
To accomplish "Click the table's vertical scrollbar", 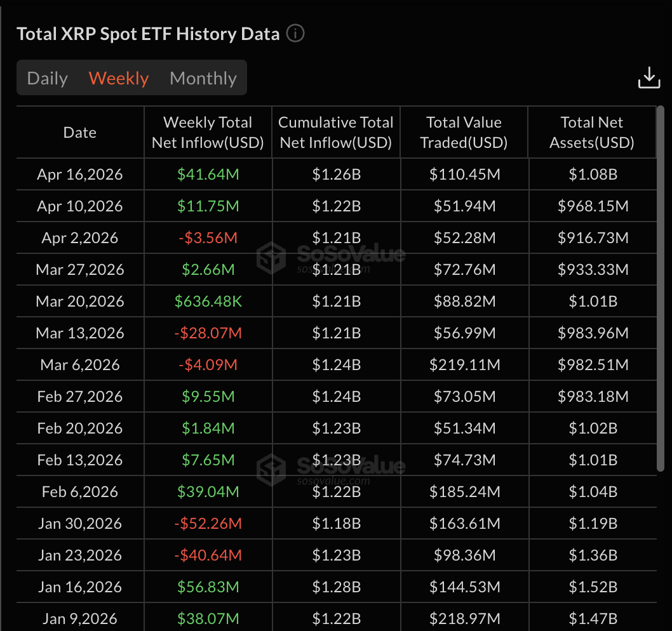I will [x=661, y=289].
